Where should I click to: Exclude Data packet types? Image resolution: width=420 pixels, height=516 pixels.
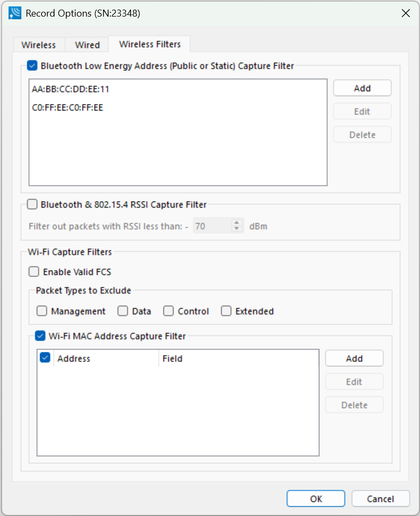click(123, 311)
